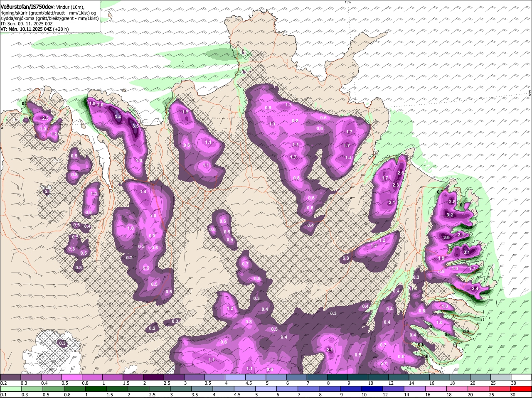Select lower legend pale green swatch between 0.1 and 0.3

[11, 389]
